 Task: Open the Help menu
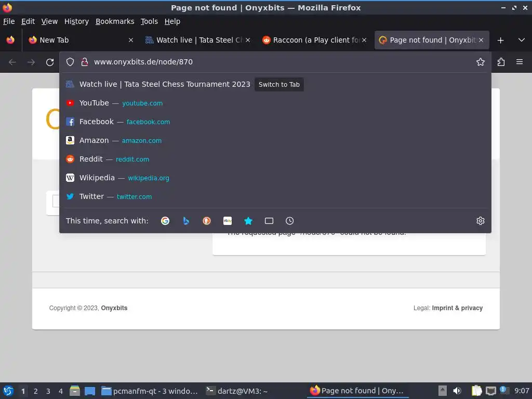click(x=172, y=21)
